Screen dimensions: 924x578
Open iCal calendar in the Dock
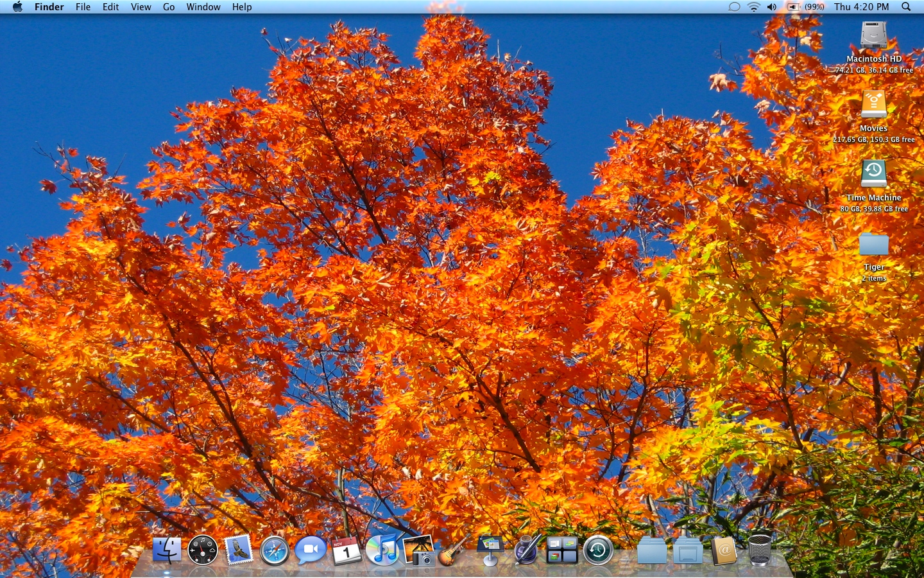346,551
